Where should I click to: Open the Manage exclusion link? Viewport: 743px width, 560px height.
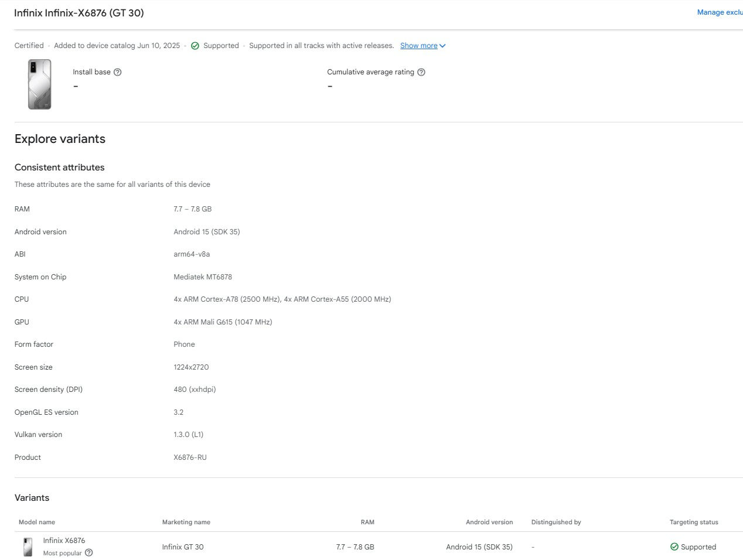720,12
